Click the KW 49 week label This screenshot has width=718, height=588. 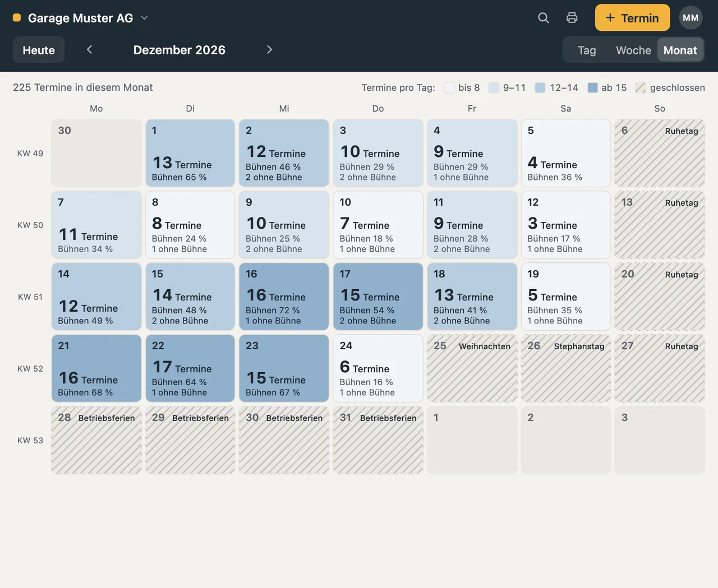pyautogui.click(x=30, y=154)
